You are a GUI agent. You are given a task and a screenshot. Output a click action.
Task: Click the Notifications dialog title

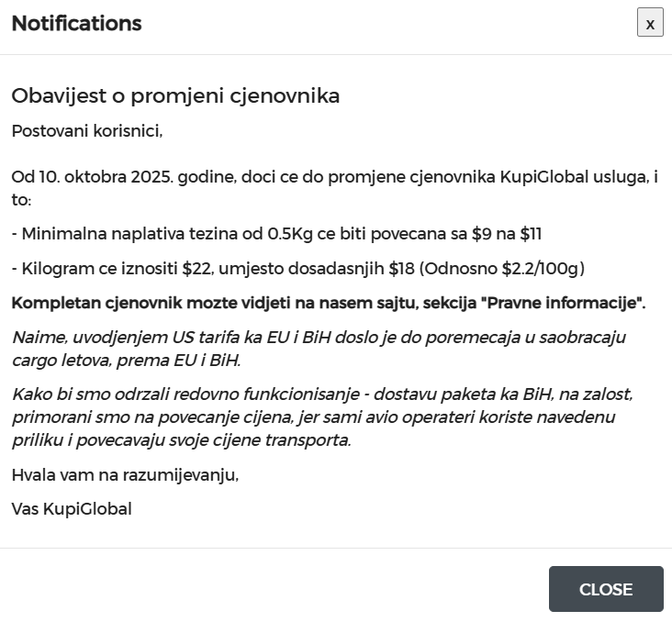pyautogui.click(x=76, y=23)
